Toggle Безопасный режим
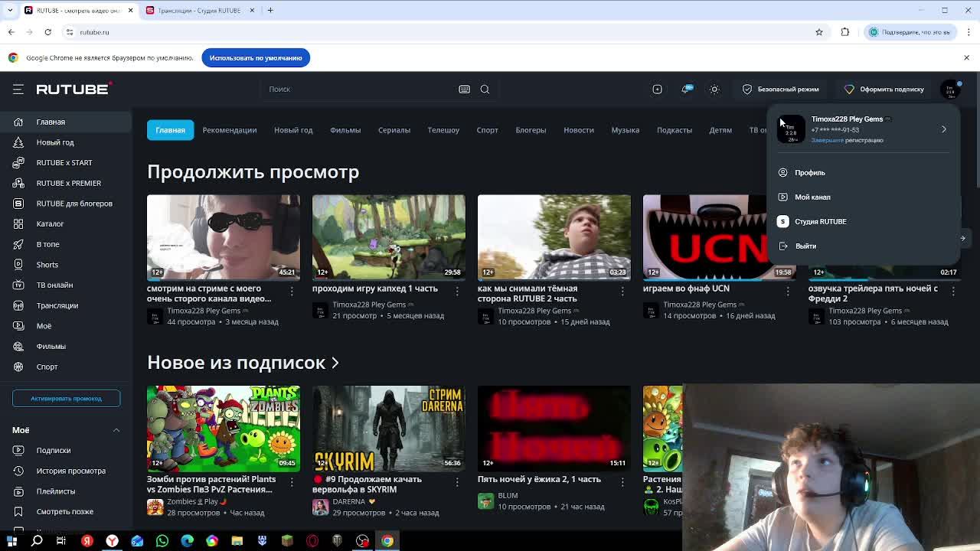Image resolution: width=980 pixels, height=551 pixels. click(x=780, y=90)
